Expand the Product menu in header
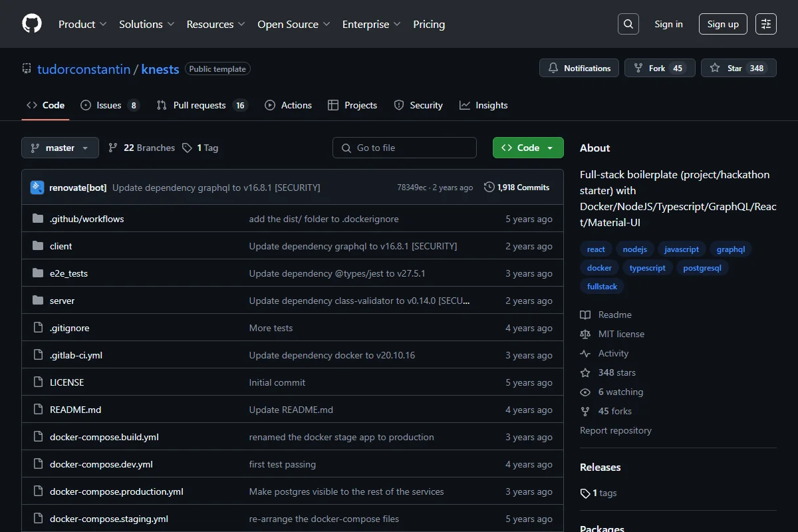This screenshot has width=798, height=532. (x=82, y=24)
